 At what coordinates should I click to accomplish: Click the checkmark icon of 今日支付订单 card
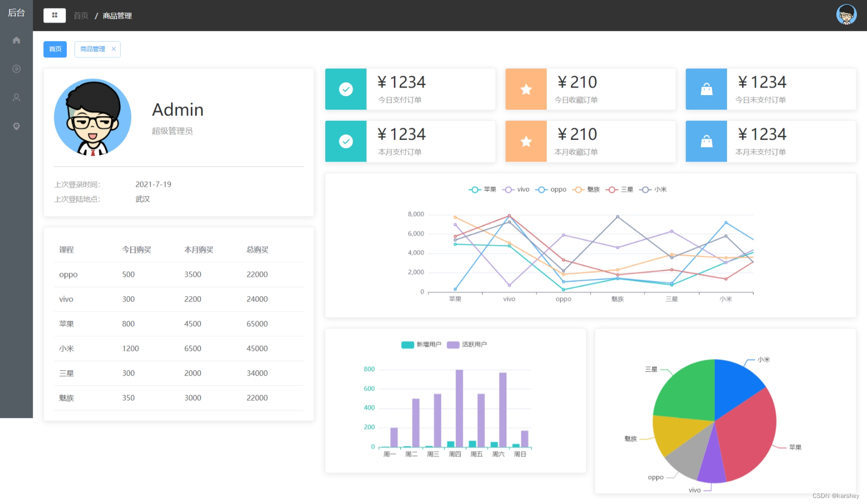pyautogui.click(x=346, y=89)
